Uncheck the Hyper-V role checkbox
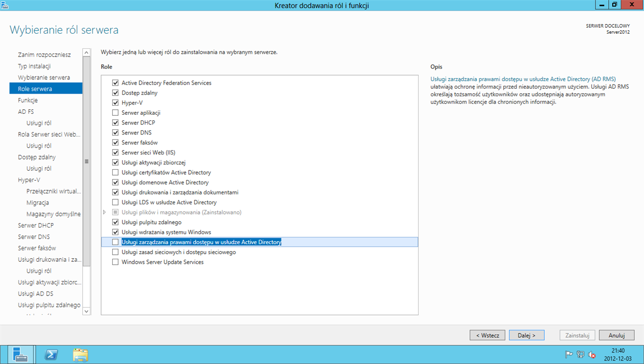Image resolution: width=644 pixels, height=364 pixels. pyautogui.click(x=115, y=103)
